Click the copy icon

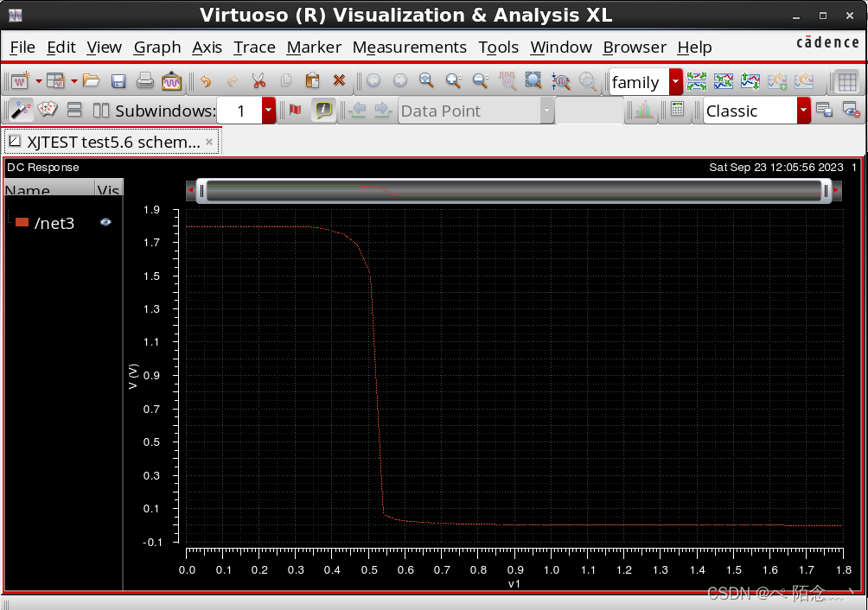coord(285,81)
